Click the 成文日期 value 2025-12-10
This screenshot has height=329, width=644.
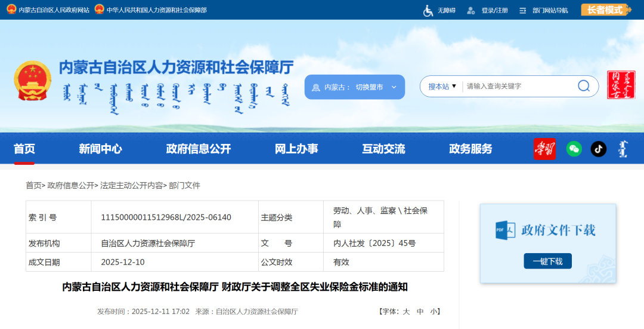(x=123, y=262)
